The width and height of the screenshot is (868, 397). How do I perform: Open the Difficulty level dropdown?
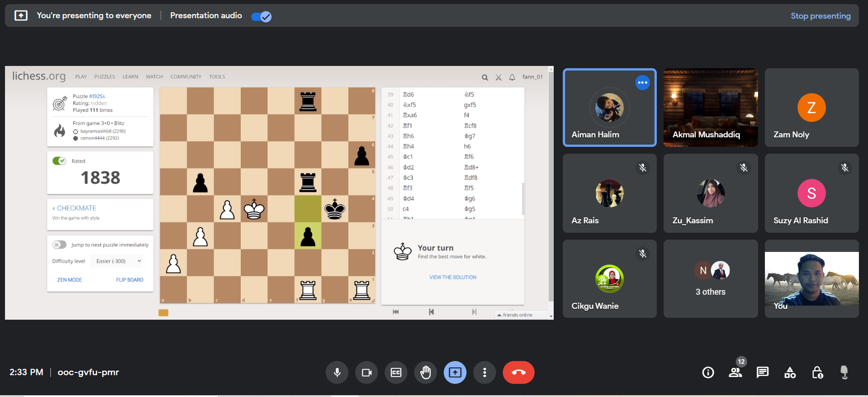(118, 261)
